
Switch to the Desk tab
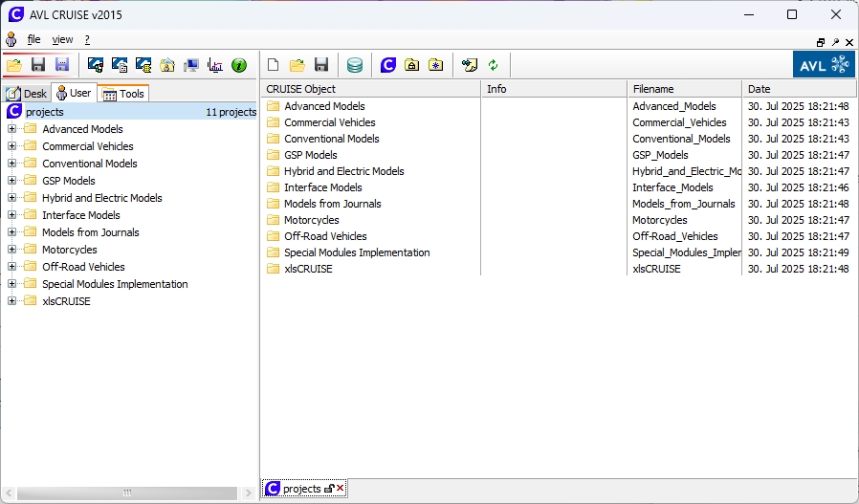point(27,94)
